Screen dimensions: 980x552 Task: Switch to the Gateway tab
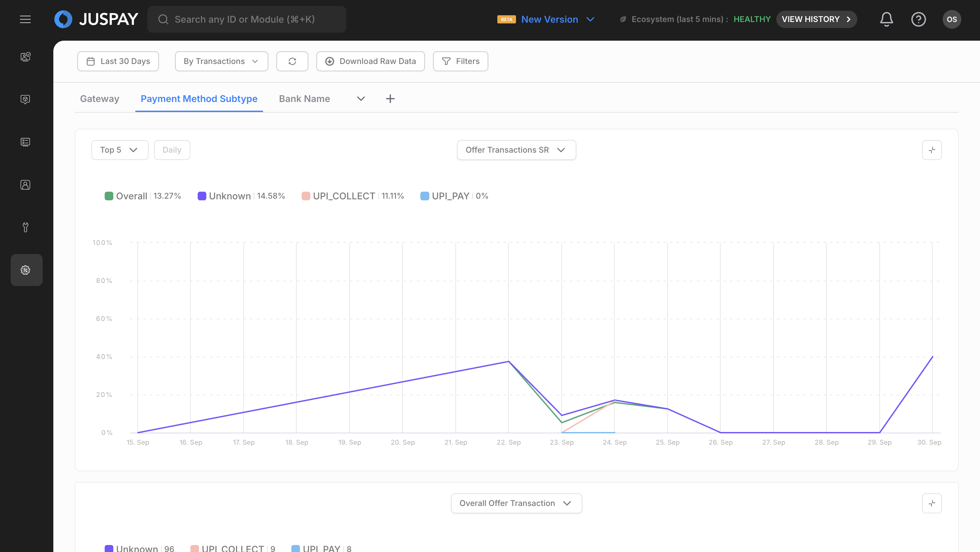tap(99, 99)
